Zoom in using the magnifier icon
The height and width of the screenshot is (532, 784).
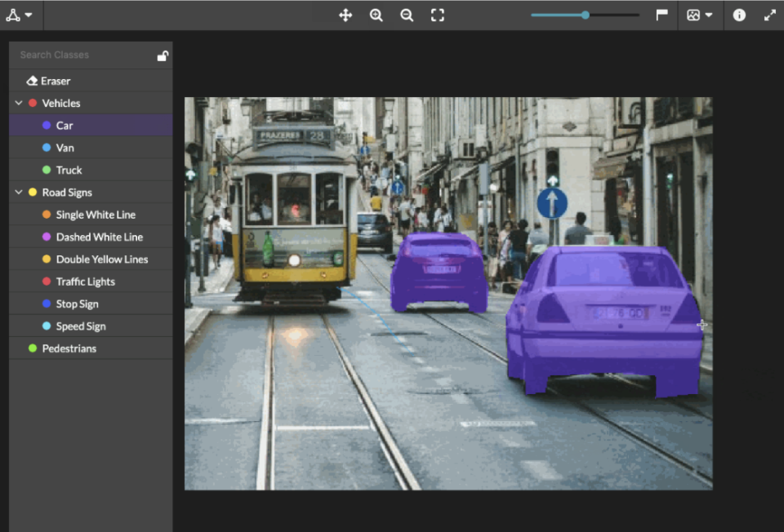[x=376, y=14]
